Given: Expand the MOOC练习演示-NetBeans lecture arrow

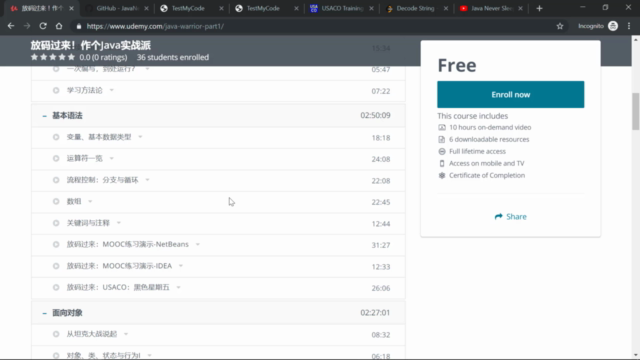Looking at the screenshot, I should click(x=198, y=244).
